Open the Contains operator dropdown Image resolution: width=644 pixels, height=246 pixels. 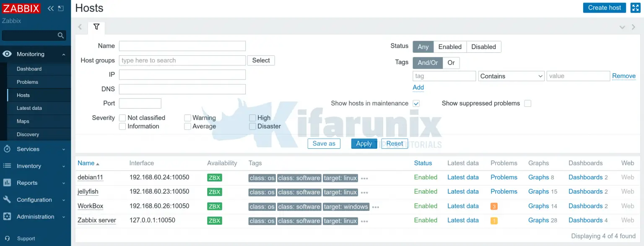click(x=511, y=76)
